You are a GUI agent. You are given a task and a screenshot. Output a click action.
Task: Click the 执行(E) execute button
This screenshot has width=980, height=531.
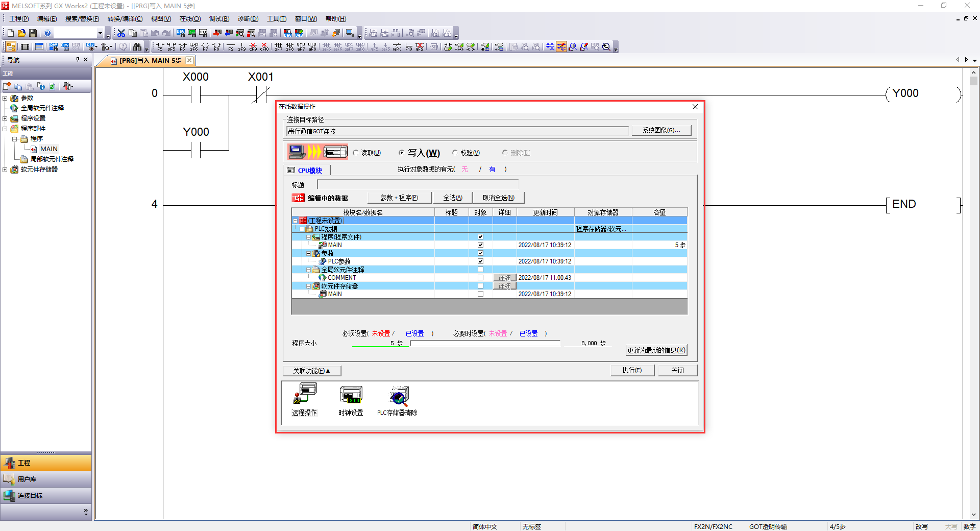[x=632, y=370]
